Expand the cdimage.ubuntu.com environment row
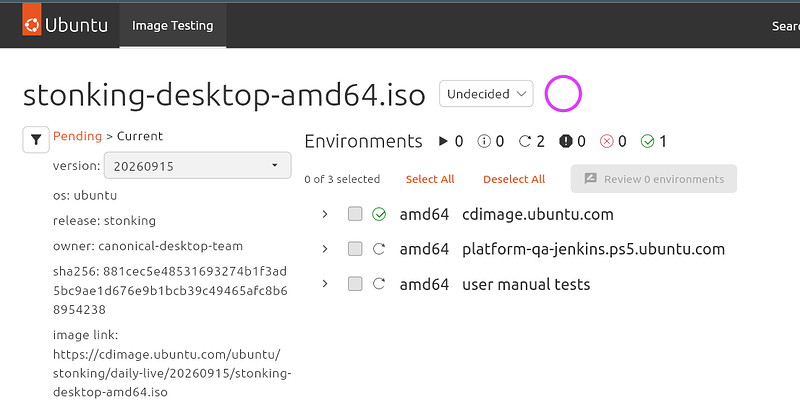Screen dimensions: 800x405 [324, 214]
